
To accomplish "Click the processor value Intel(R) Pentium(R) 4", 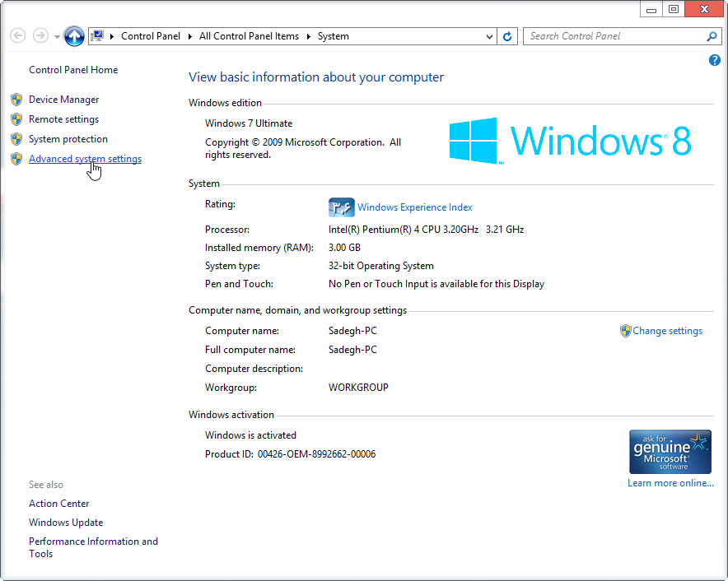I will click(427, 230).
